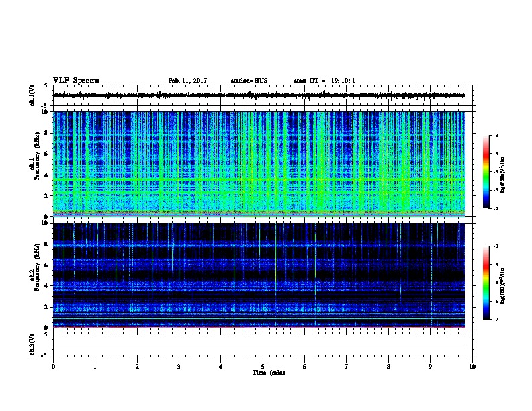Click the "4" kHz tick on ch.2 frequency axis

(46, 286)
